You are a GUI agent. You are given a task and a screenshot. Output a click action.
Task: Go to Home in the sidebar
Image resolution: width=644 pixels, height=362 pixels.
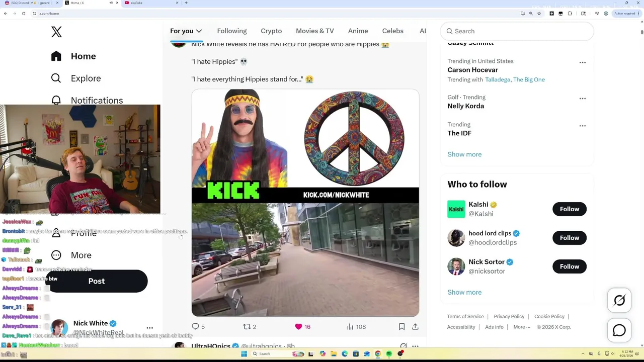pyautogui.click(x=73, y=56)
